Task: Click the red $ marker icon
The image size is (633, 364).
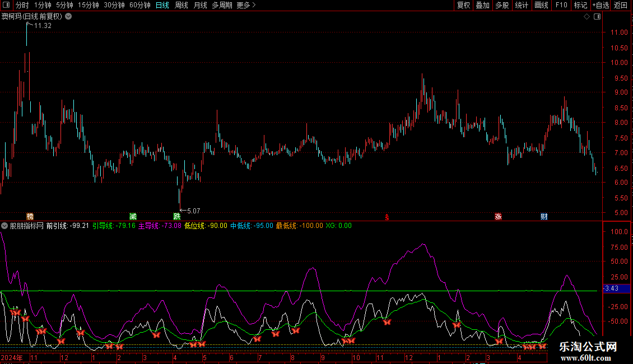Action: point(387,217)
